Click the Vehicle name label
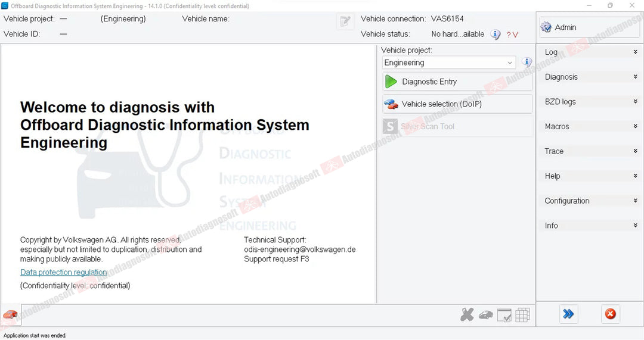This screenshot has height=340, width=644. click(x=206, y=19)
